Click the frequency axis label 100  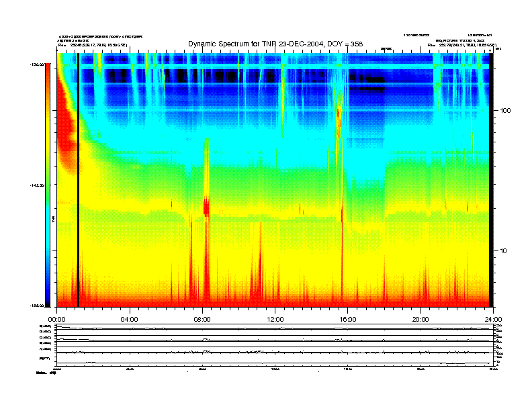point(505,111)
